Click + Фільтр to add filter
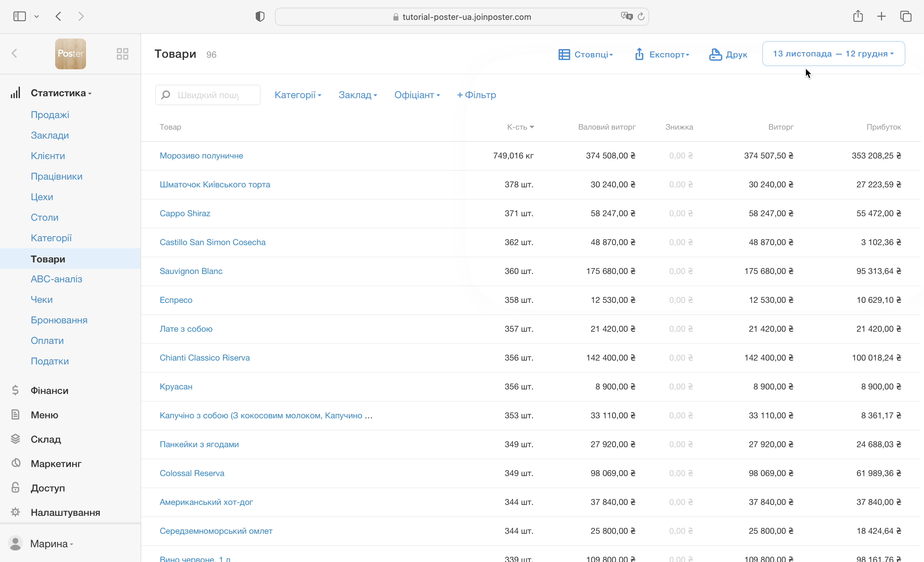This screenshot has width=924, height=562. point(476,95)
